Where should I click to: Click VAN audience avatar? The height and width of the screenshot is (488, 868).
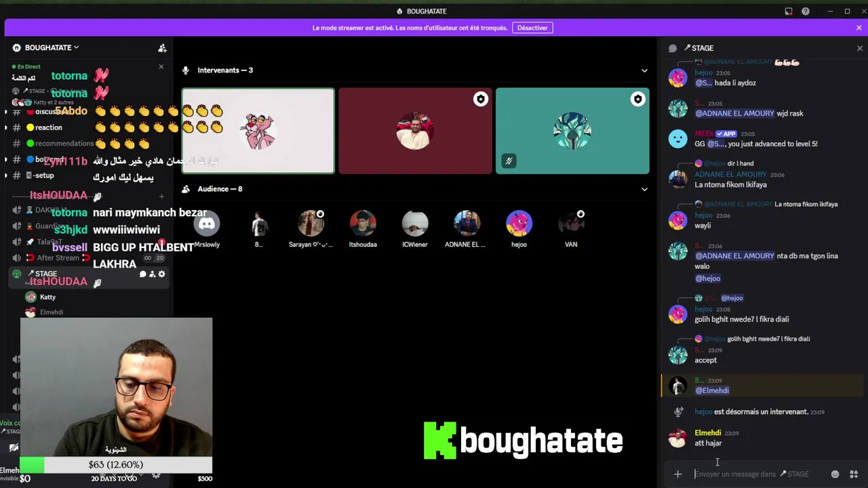tap(571, 224)
